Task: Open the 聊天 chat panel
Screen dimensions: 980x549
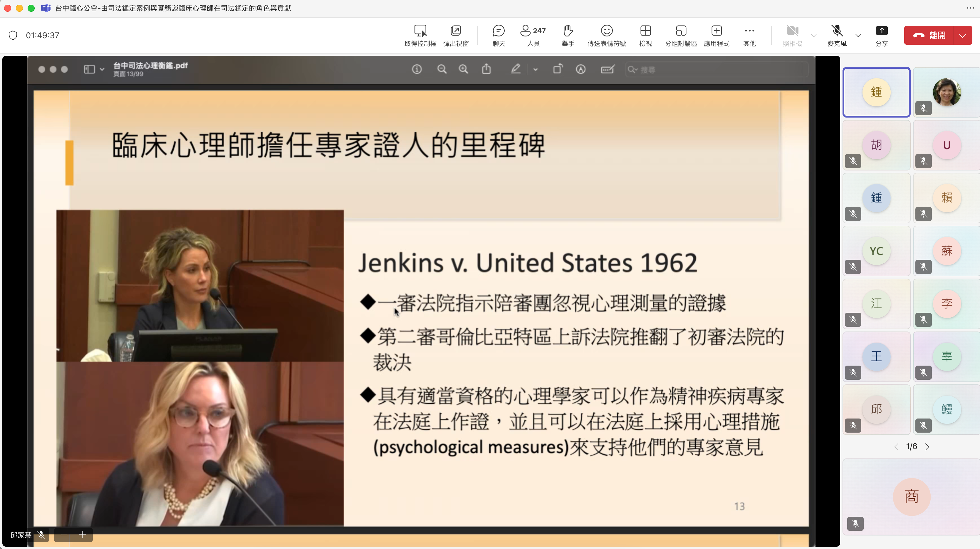Action: (x=498, y=35)
